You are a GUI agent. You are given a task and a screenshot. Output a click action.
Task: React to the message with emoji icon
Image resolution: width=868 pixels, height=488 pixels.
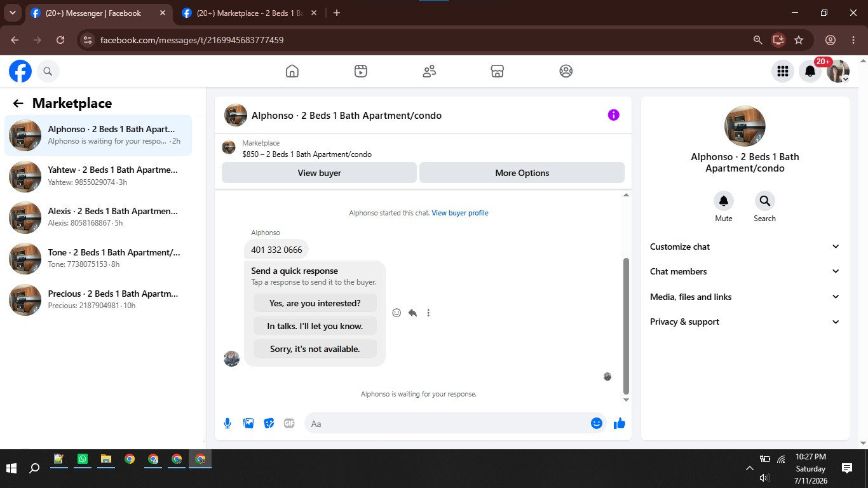click(x=397, y=313)
